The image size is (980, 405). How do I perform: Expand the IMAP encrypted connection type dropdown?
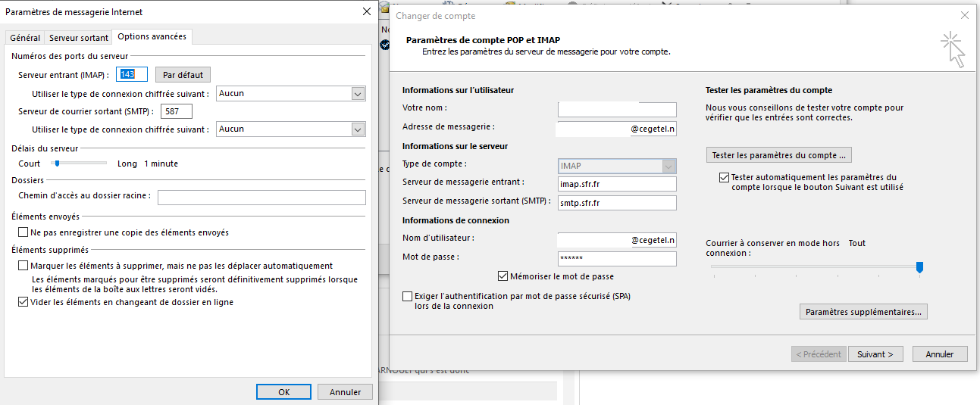[x=358, y=94]
